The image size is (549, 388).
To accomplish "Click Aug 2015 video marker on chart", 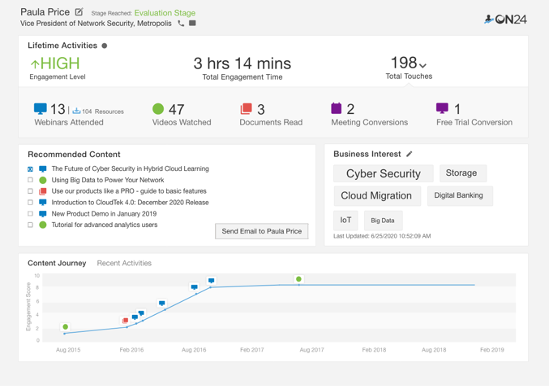I will (x=65, y=327).
